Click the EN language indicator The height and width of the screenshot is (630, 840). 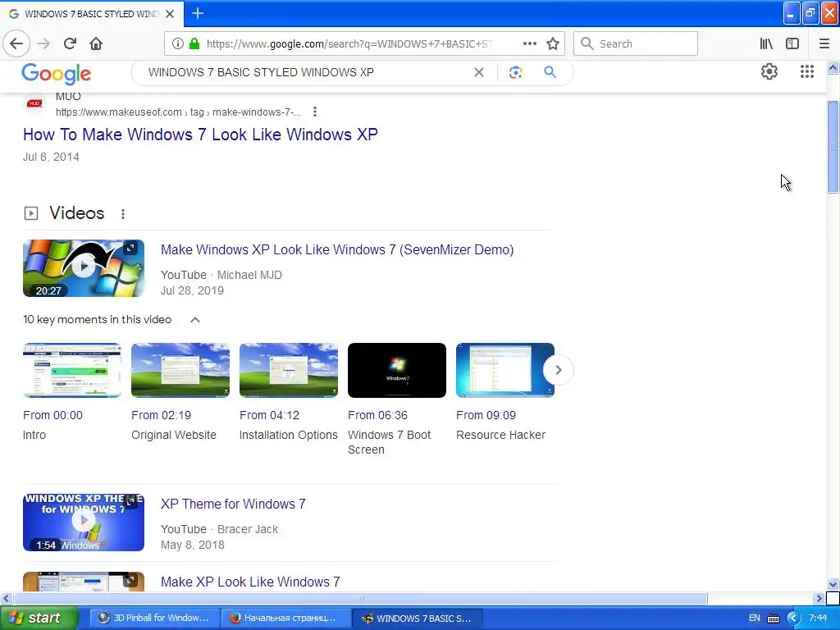(x=755, y=619)
